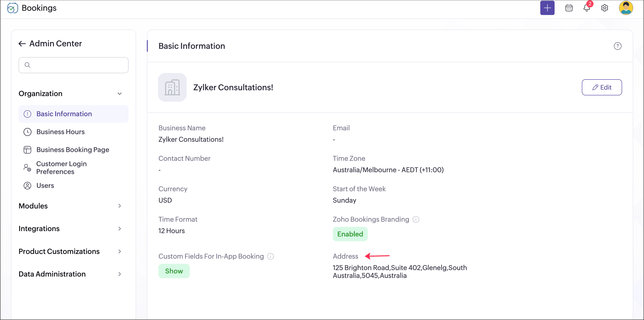Expand the Integrations section
644x320 pixels.
[120, 229]
